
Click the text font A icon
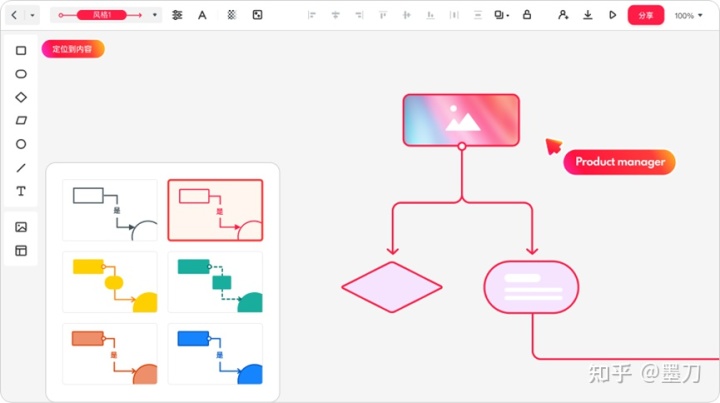click(x=202, y=15)
